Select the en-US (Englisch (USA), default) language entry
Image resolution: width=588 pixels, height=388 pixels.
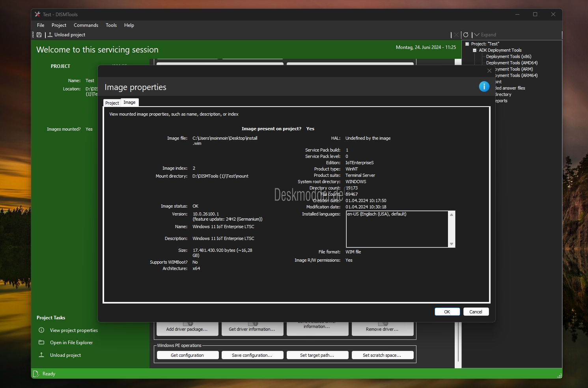377,214
